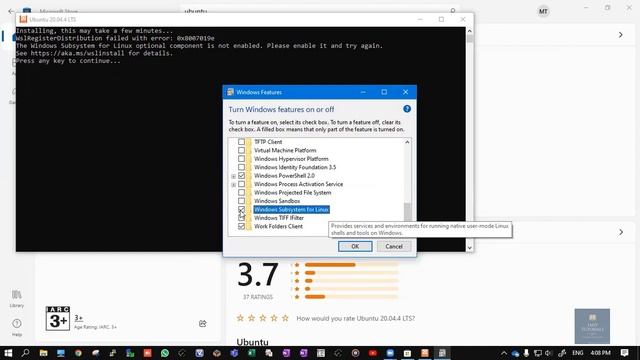Rate Ubuntu with the fifth star
This screenshot has width=640, height=360.
click(x=285, y=318)
